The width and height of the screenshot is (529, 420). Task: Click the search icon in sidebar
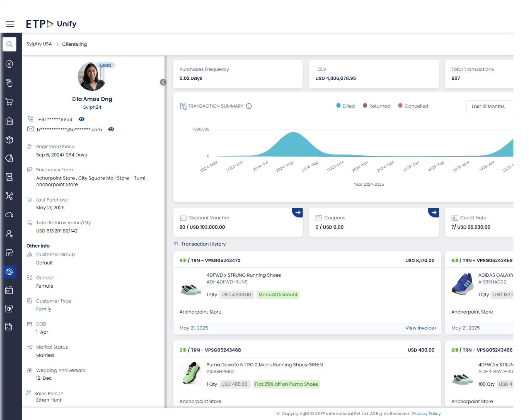[x=9, y=44]
